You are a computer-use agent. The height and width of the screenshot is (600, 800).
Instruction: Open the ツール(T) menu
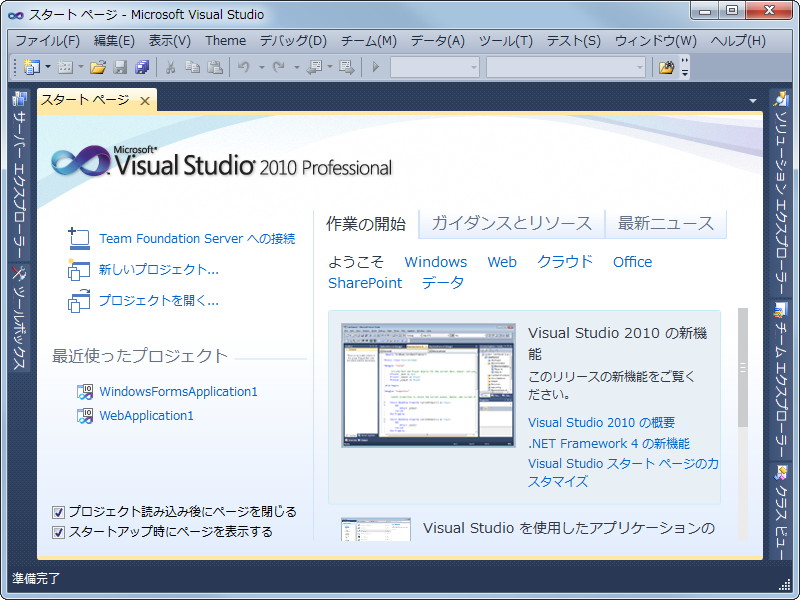[506, 41]
